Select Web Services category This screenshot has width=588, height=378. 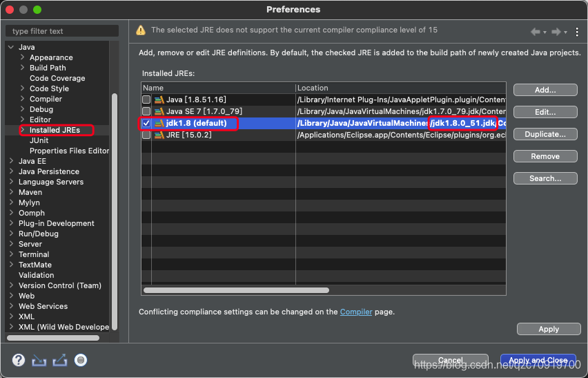point(43,306)
